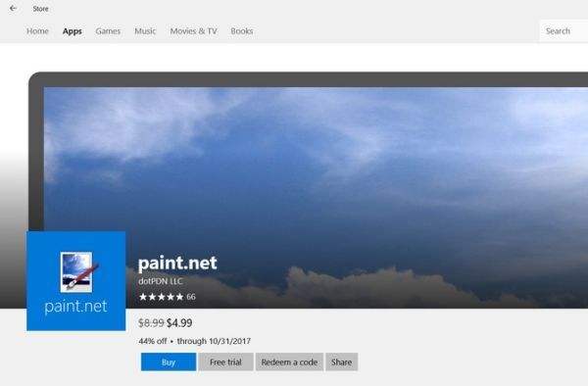Image resolution: width=588 pixels, height=386 pixels.
Task: Click the Buy button
Action: point(169,362)
